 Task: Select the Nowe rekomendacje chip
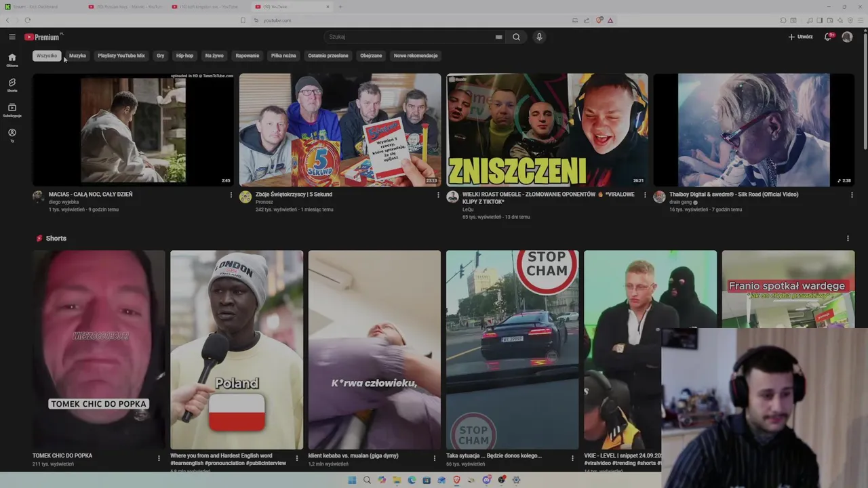click(416, 56)
